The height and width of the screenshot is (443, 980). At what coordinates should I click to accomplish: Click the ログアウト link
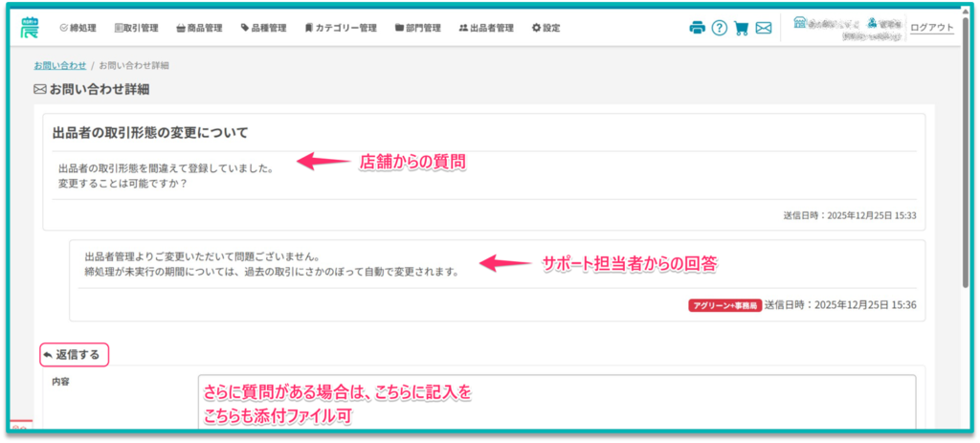[x=931, y=28]
